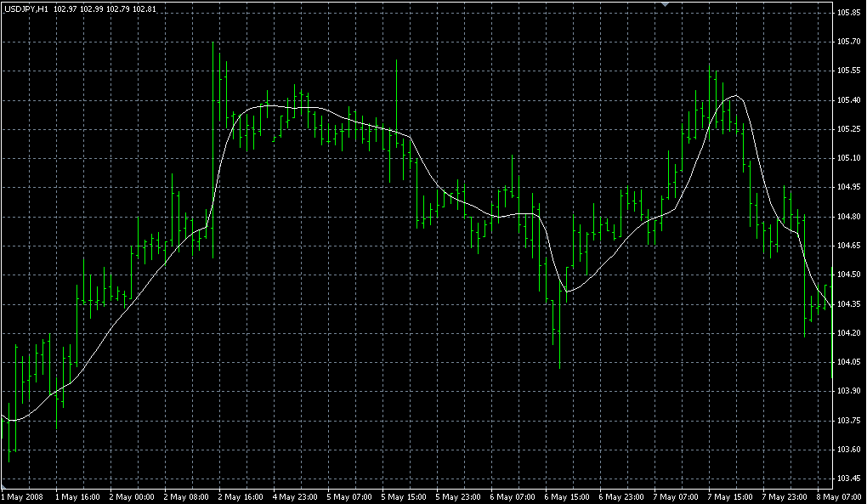867x504 pixels.
Task: Click the 105.40 price scale label
Action: pyautogui.click(x=849, y=100)
